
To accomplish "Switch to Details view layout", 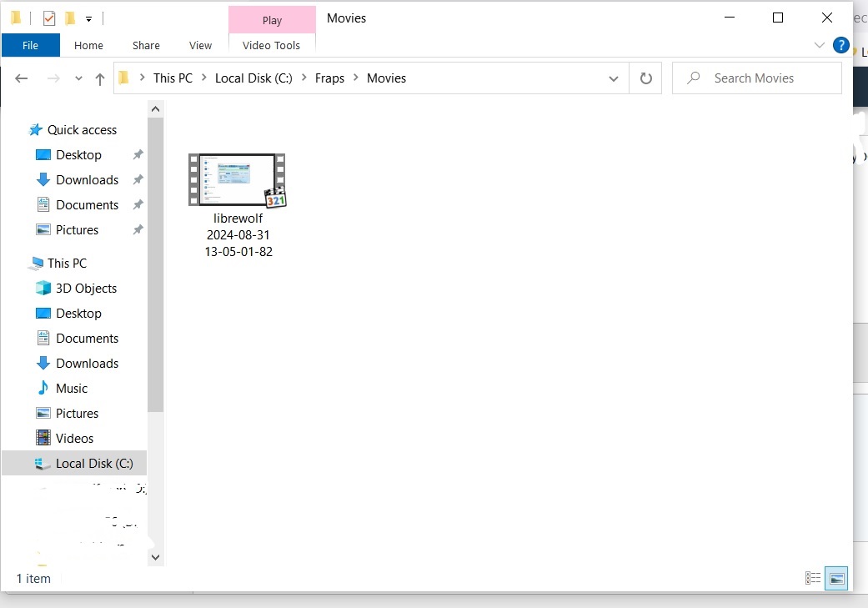I will coord(813,579).
